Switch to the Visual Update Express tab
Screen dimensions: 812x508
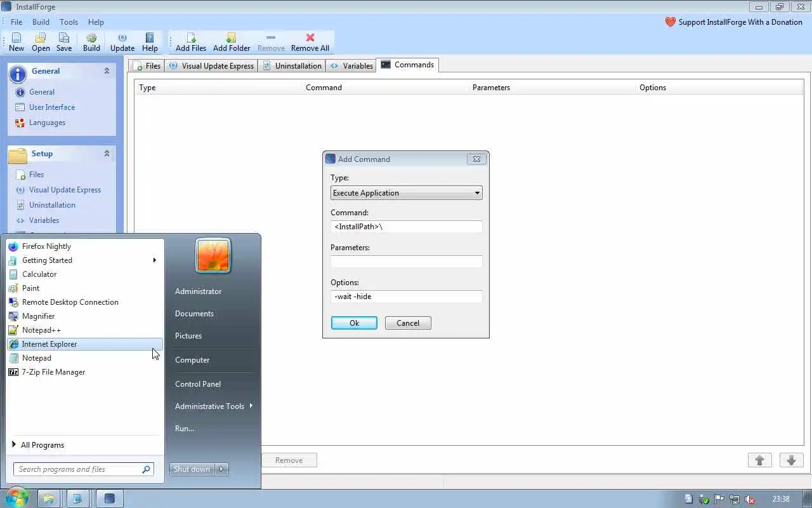[x=211, y=66]
